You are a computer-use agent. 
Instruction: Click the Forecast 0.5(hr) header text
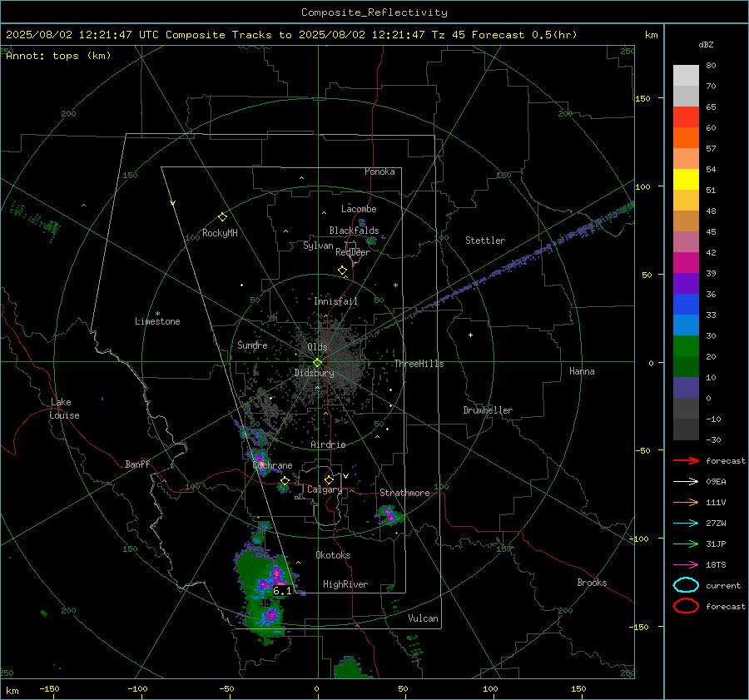[524, 35]
